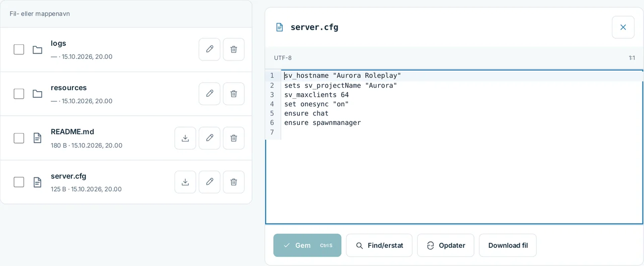Place cursor on sv_maxclients 64 line

point(316,95)
